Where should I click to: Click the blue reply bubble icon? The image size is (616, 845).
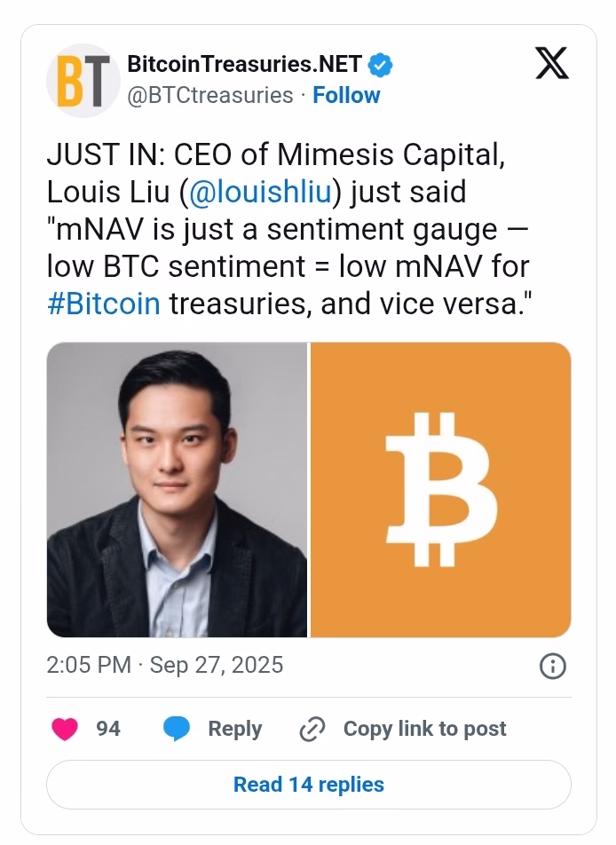click(x=178, y=729)
